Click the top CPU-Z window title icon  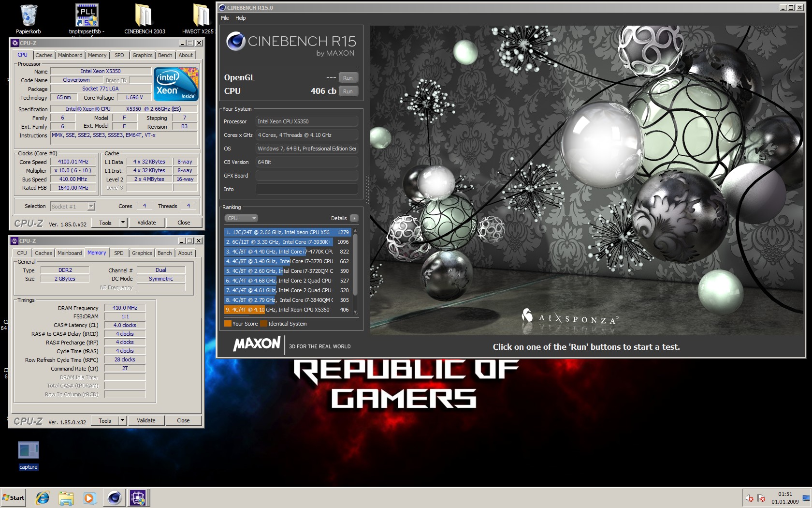15,43
